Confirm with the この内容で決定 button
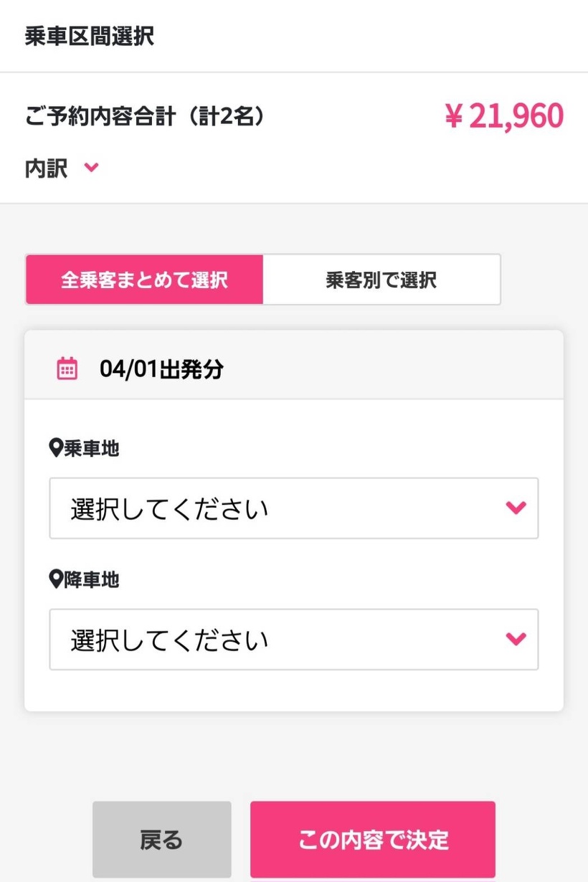This screenshot has height=882, width=588. pyautogui.click(x=373, y=839)
